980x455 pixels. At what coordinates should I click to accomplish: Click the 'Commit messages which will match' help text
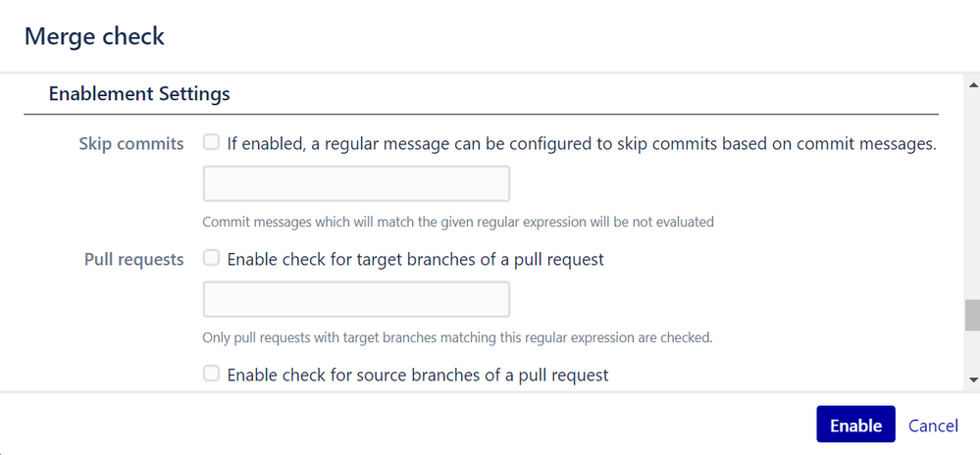click(458, 222)
